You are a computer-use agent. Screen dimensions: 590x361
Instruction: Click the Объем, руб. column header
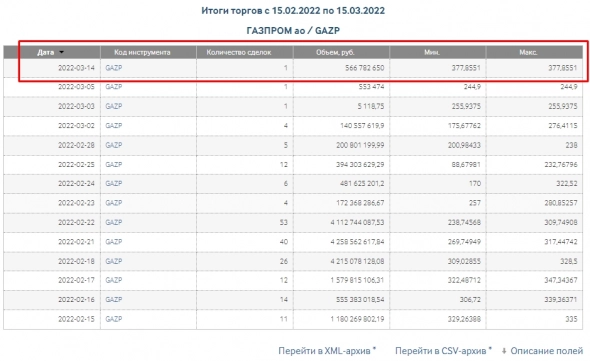(x=335, y=52)
